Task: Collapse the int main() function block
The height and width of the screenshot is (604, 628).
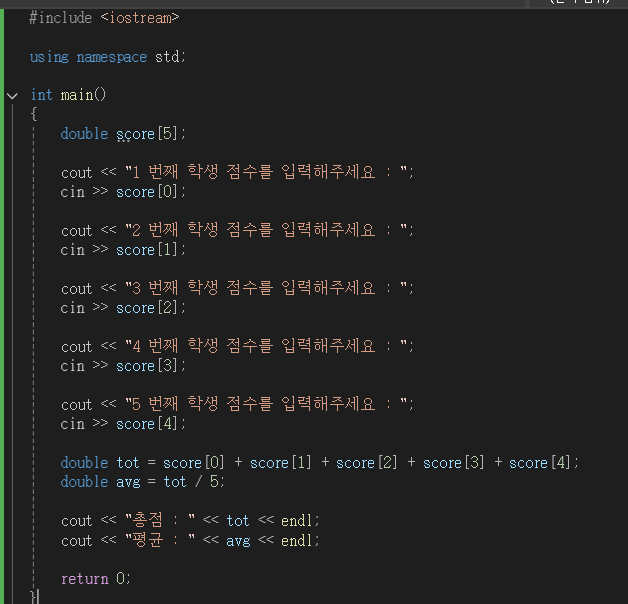Action: point(12,96)
